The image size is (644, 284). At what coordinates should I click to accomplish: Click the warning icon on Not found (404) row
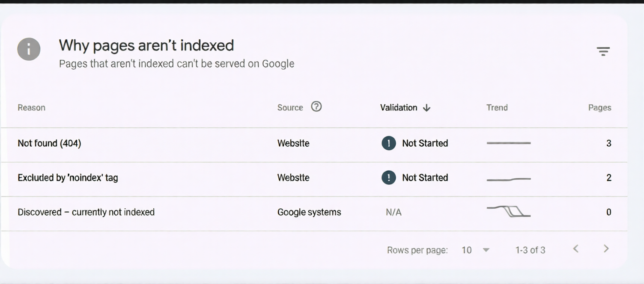click(x=388, y=143)
